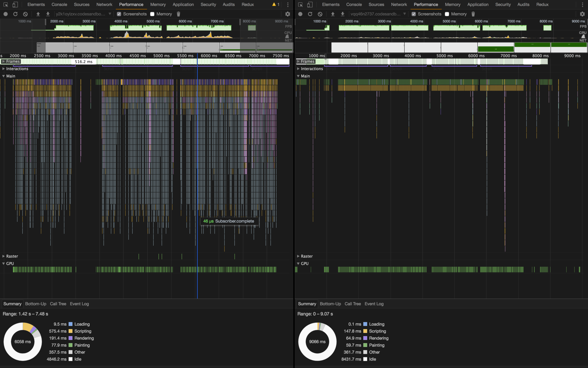
Task: Collapse the GPU track in left panel
Action: coord(4,264)
